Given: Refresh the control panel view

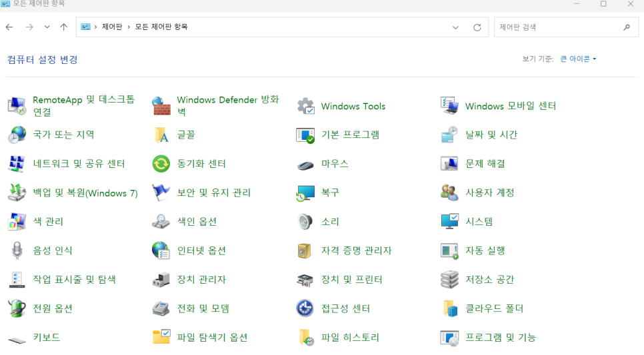Looking at the screenshot, I should [x=477, y=27].
